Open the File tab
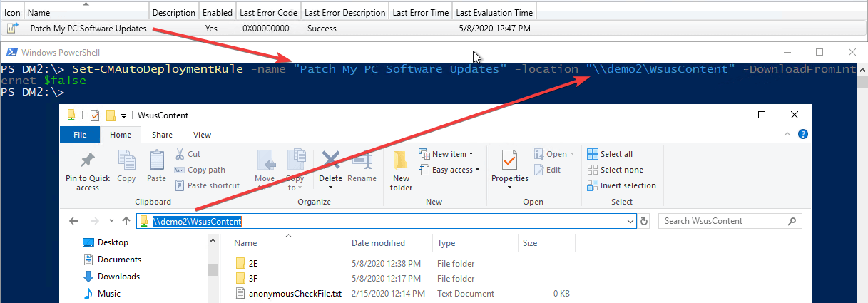Viewport: 868px width, 303px height. coord(80,135)
